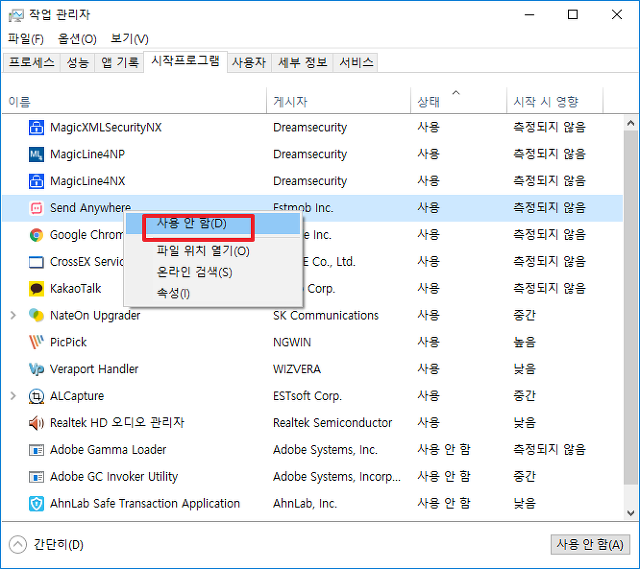Click the Google Chrome icon
640x569 pixels.
point(36,235)
